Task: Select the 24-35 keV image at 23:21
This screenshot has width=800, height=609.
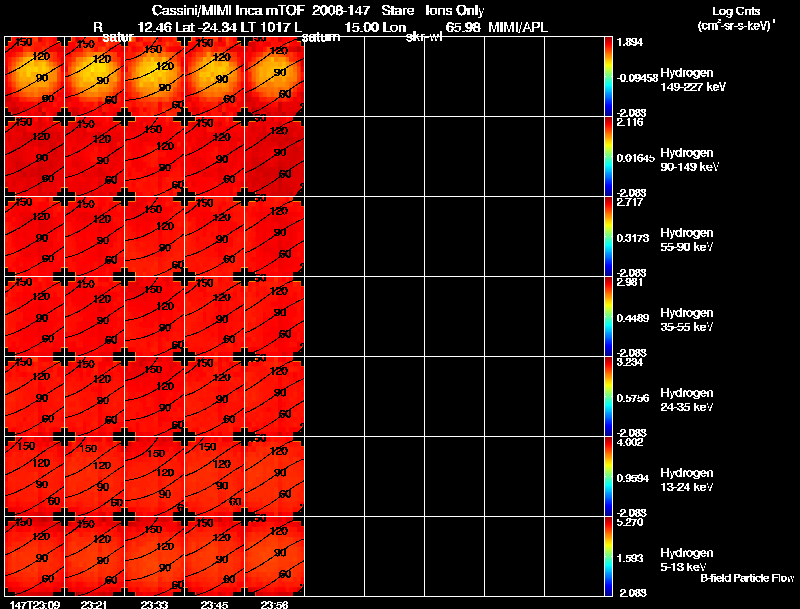Action: tap(94, 396)
